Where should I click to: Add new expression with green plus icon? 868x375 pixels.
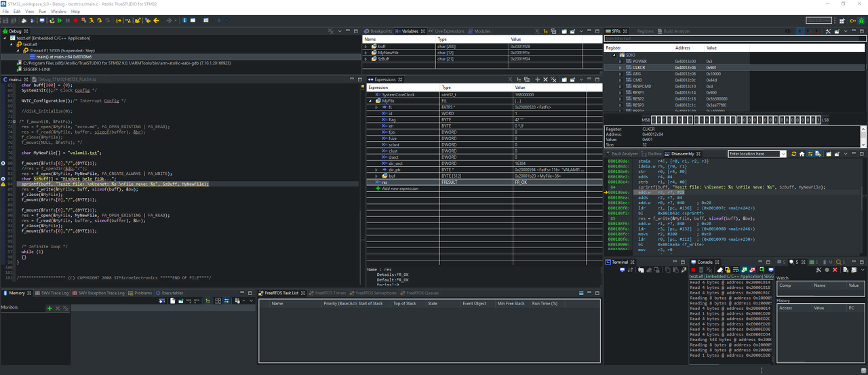tap(537, 79)
